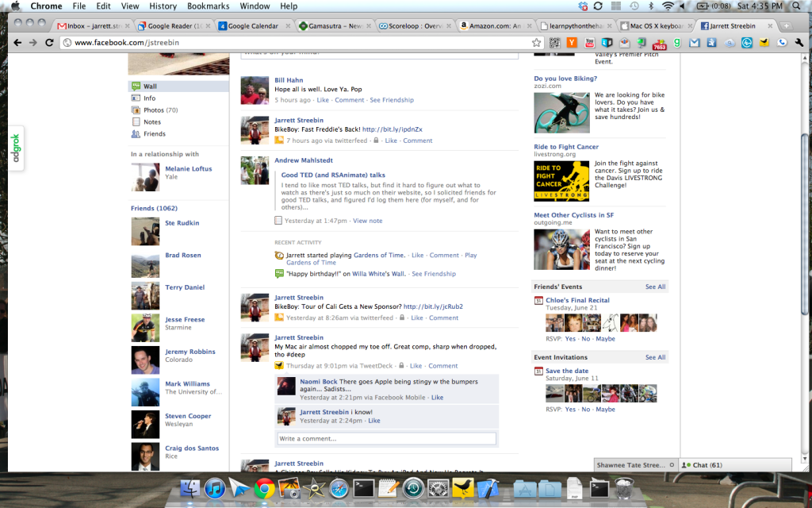The width and height of the screenshot is (812, 508).
Task: Click Jeremy Robbins friend link
Action: point(190,352)
